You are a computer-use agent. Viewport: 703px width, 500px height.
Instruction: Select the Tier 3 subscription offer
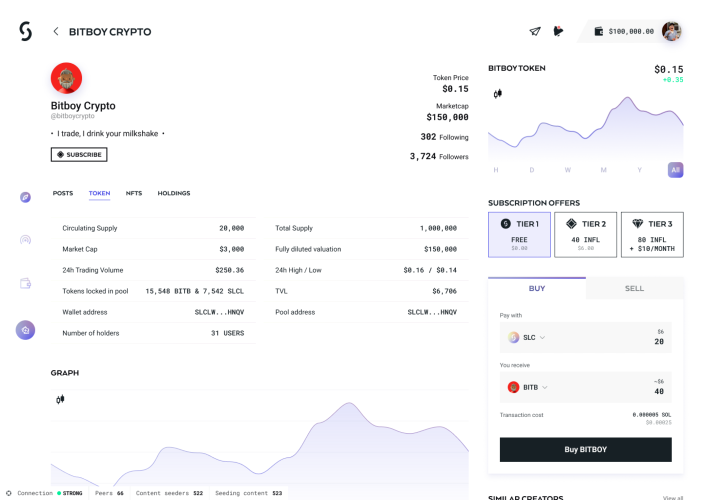pos(652,235)
